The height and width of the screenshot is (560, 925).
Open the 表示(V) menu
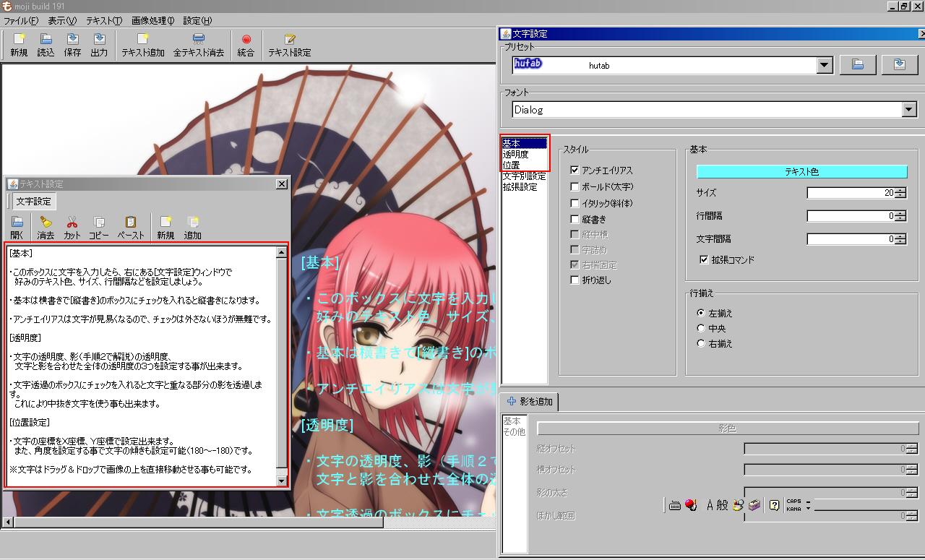61,21
